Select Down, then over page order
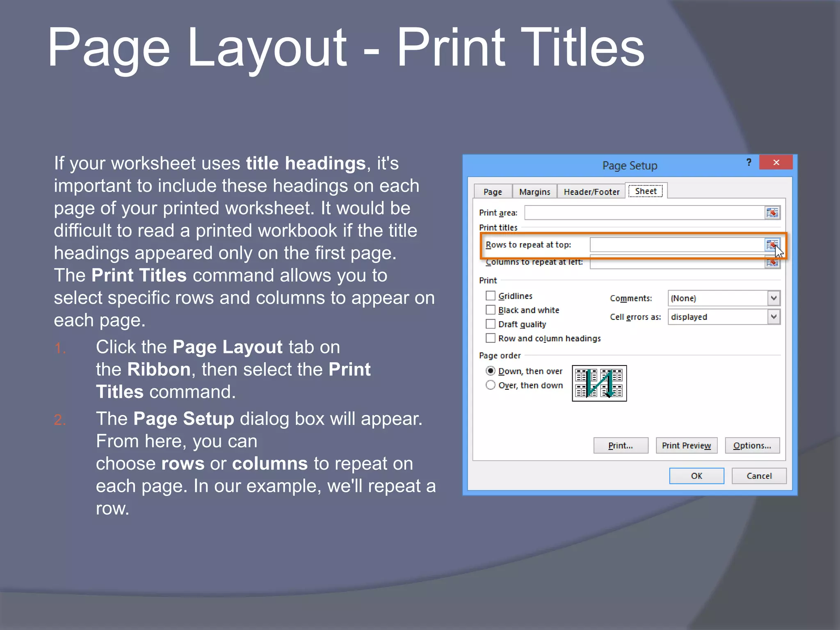Viewport: 840px width, 630px height. 491,371
